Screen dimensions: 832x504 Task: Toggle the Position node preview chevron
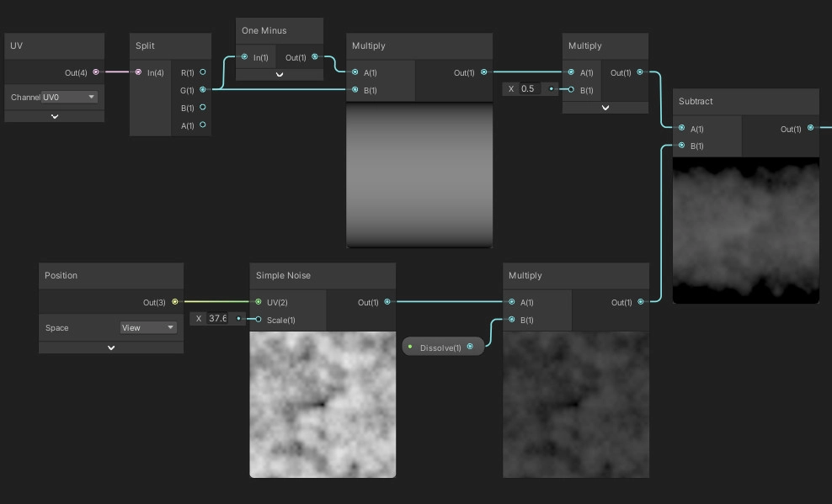pos(111,347)
